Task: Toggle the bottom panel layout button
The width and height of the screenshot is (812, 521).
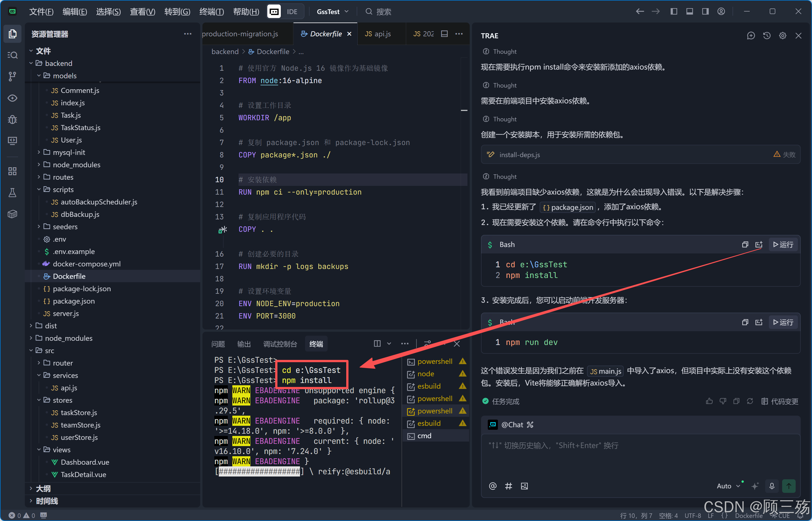Action: click(690, 12)
